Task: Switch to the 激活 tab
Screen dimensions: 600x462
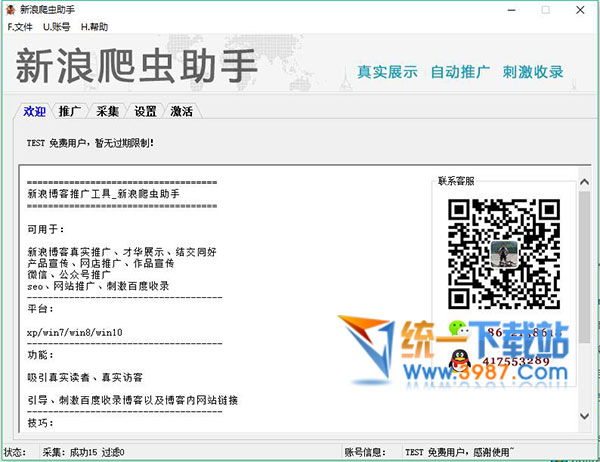Action: (181, 111)
